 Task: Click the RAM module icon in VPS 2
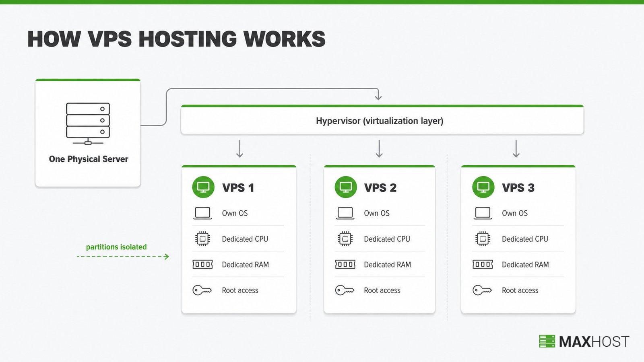coord(345,264)
